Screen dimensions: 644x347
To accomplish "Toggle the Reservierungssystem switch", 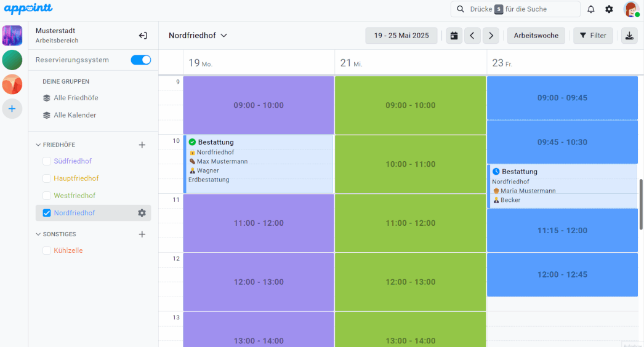I will 141,60.
